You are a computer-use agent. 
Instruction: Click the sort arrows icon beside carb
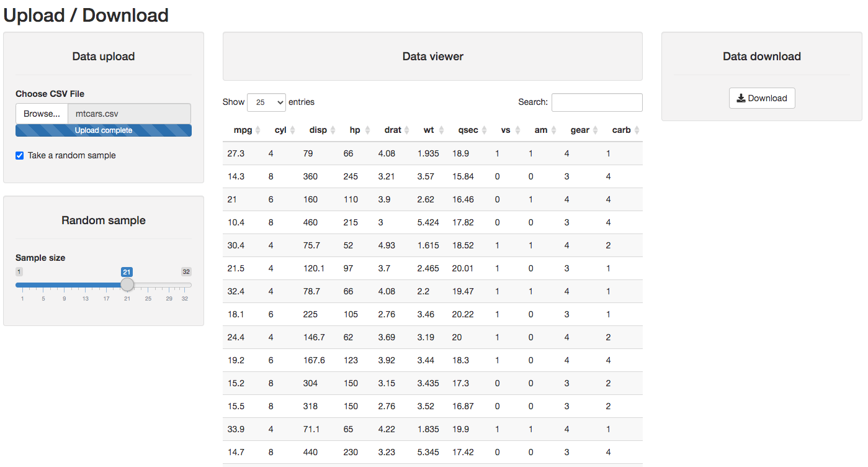tap(637, 130)
